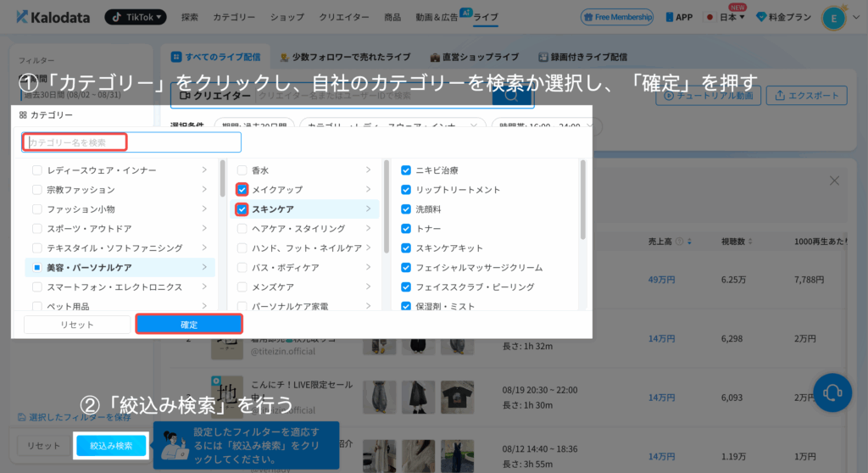The height and width of the screenshot is (473, 868).
Task: Open thumbnail of black skirt product
Action: [x=418, y=397]
